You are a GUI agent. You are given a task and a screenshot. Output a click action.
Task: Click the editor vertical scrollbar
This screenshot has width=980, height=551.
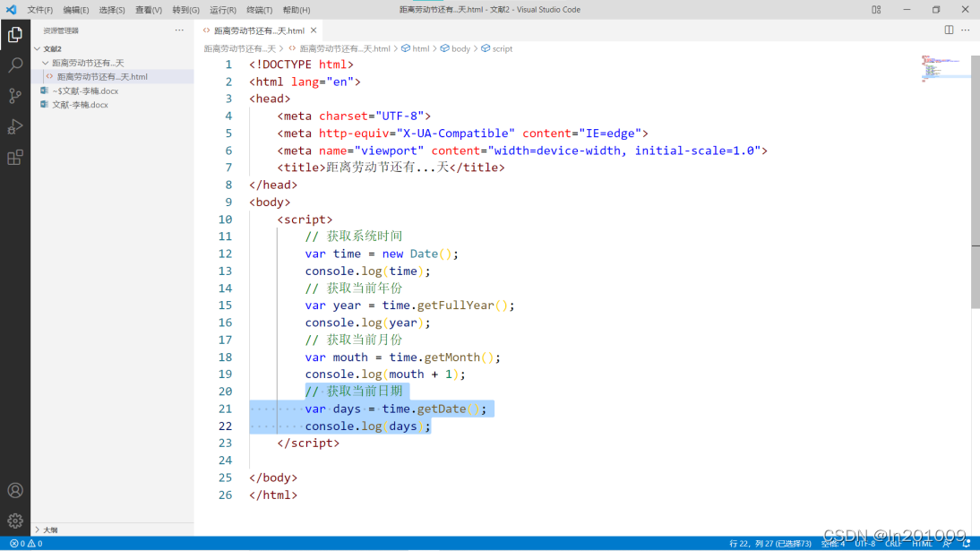[976, 181]
